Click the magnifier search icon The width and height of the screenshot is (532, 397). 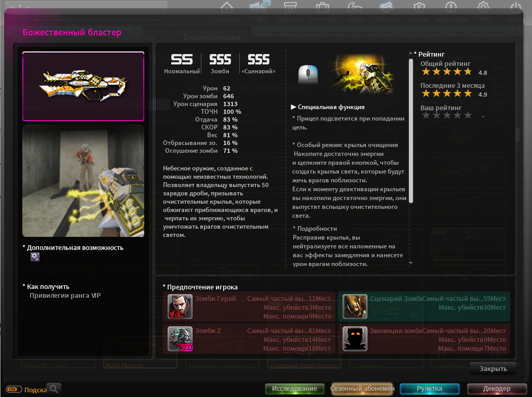coord(53,389)
